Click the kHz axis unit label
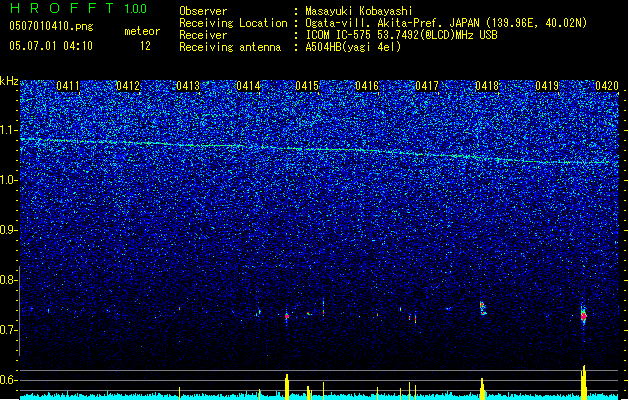Screen dimensions: 629x400 (9, 81)
